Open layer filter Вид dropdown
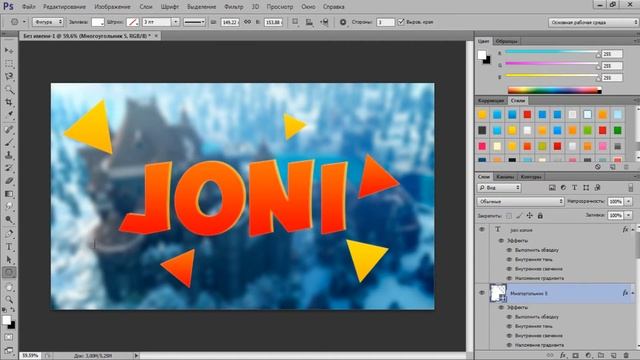This screenshot has width=640, height=360. coord(499,188)
